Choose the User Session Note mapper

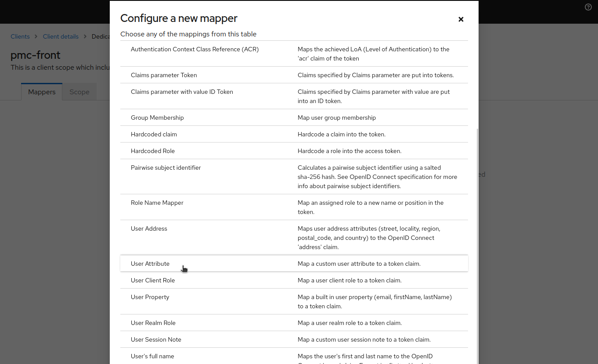[156, 339]
